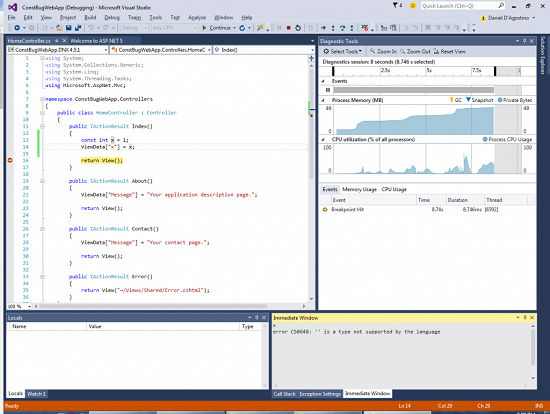
Task: Click the right timeline selection handle at 8.7s
Action: click(x=495, y=71)
